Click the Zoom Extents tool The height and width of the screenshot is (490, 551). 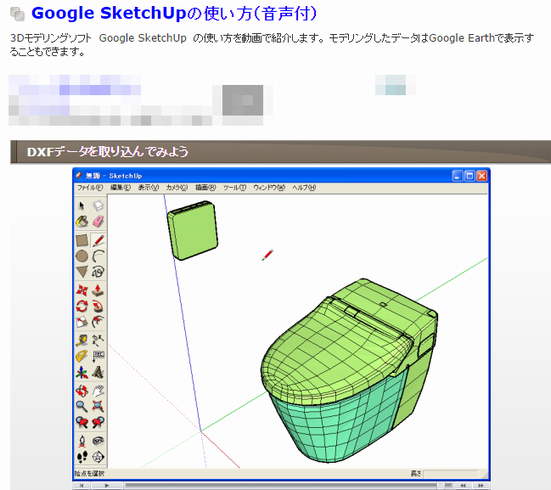pyautogui.click(x=98, y=406)
